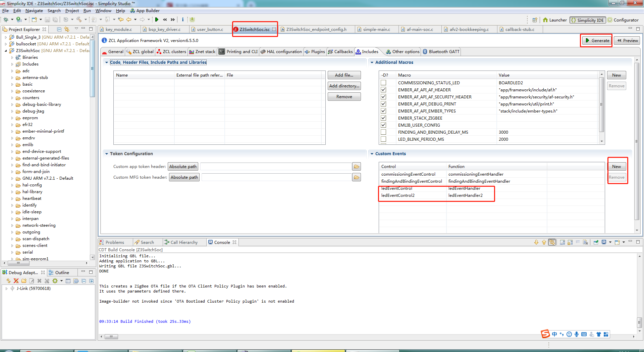Click the yellow Back arrow icon
Screen dimensions: 644x352
pyautogui.click(x=129, y=19)
